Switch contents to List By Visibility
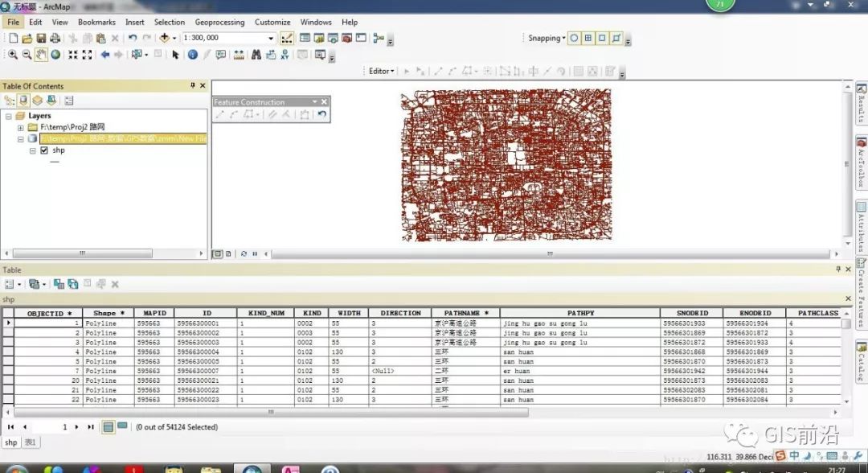Viewport: 868px width, 473px height. click(37, 101)
